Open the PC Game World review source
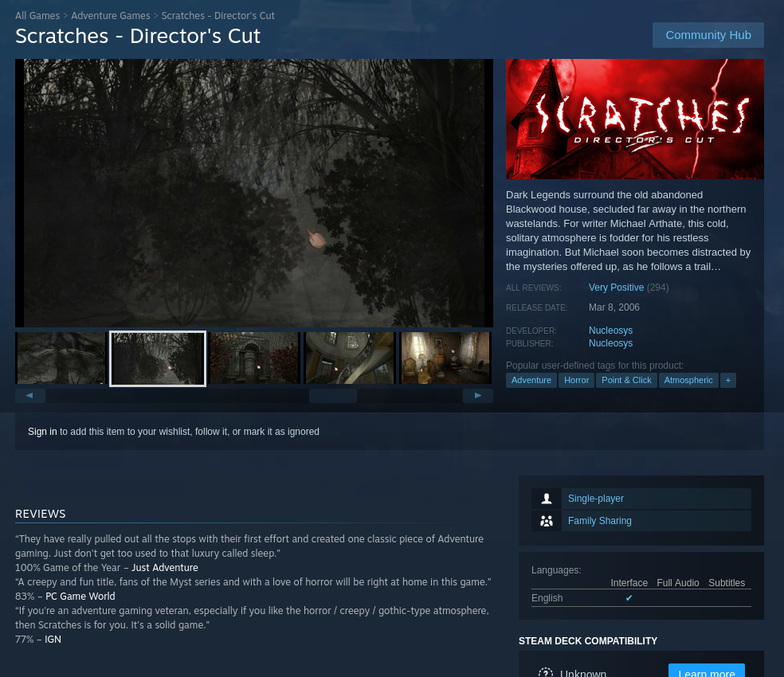This screenshot has height=677, width=784. (80, 596)
